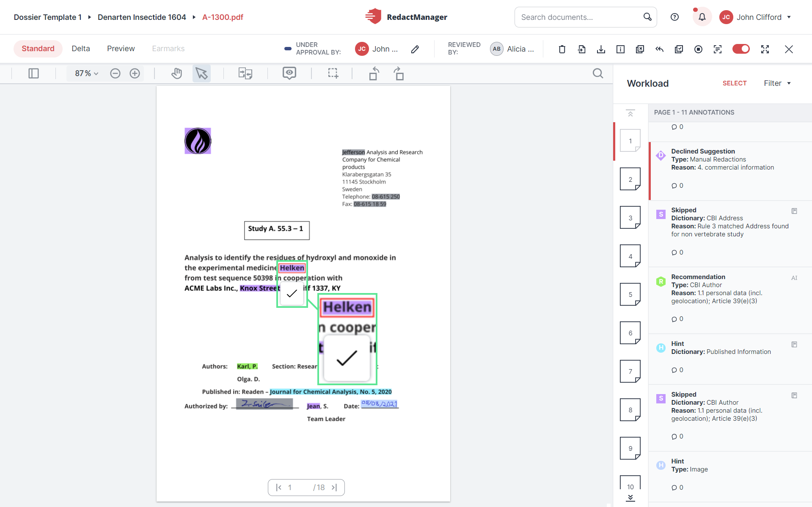Select the rectangle redaction tool
Viewport: 812px width, 507px height.
click(x=333, y=74)
